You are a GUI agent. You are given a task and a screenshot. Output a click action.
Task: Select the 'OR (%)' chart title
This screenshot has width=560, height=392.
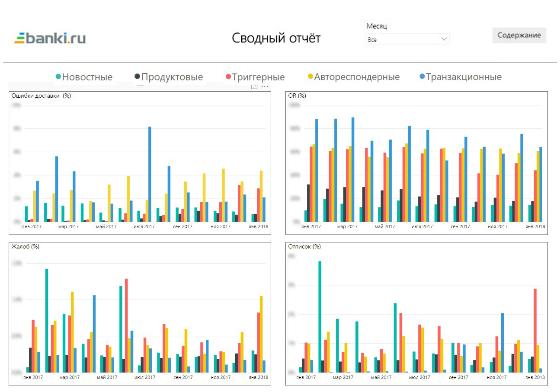pos(297,96)
